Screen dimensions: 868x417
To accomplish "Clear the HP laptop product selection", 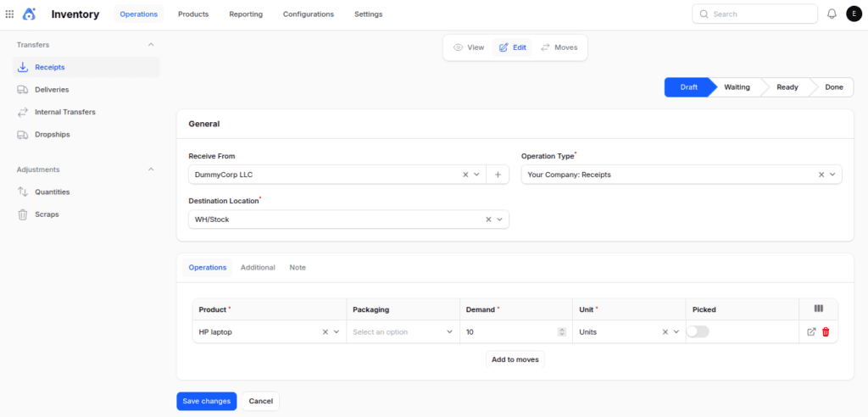I will [x=325, y=332].
